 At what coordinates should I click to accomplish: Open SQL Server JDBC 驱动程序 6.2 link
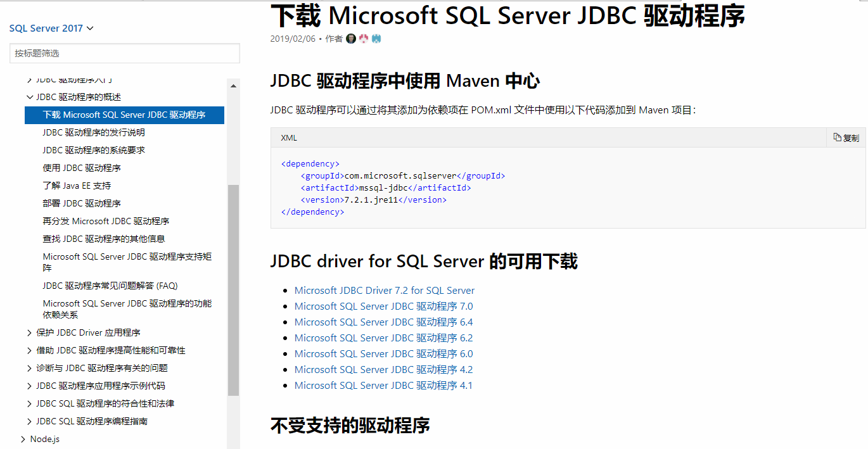pos(383,338)
